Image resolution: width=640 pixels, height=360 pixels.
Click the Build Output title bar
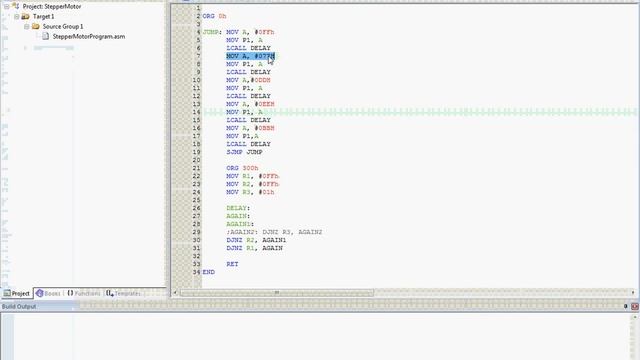[320, 306]
